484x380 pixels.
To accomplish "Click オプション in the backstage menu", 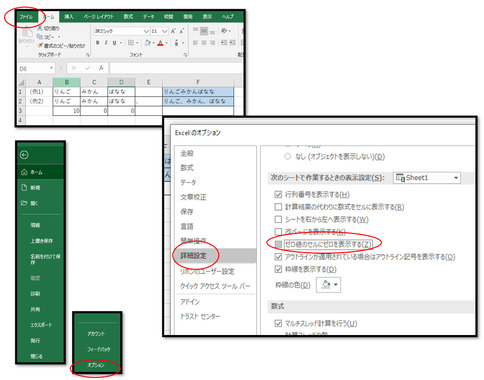I will click(x=96, y=365).
